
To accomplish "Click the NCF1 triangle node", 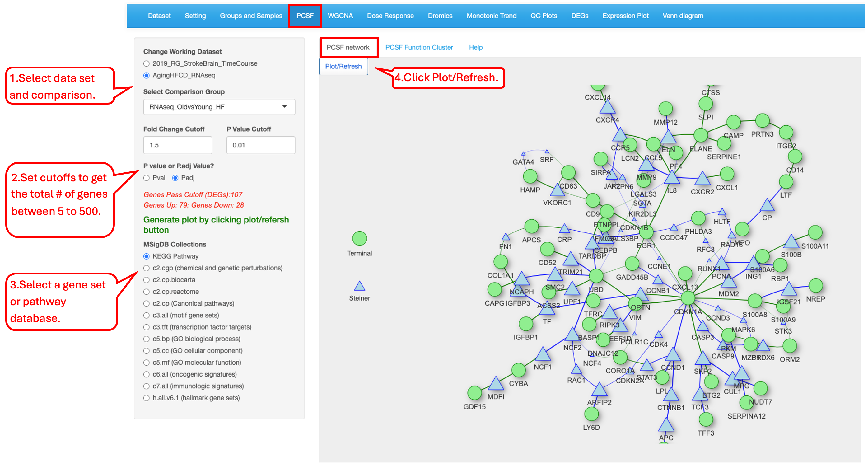I will [543, 354].
